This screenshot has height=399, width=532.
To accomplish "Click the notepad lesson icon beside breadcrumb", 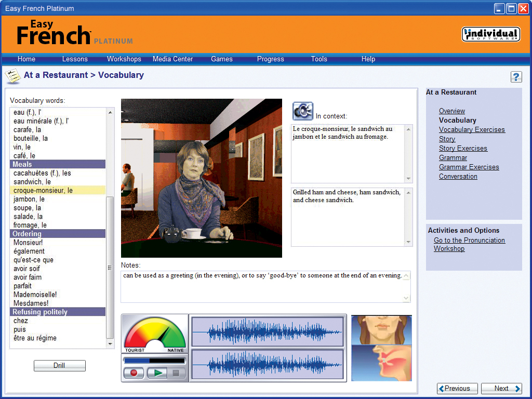I will pyautogui.click(x=13, y=75).
